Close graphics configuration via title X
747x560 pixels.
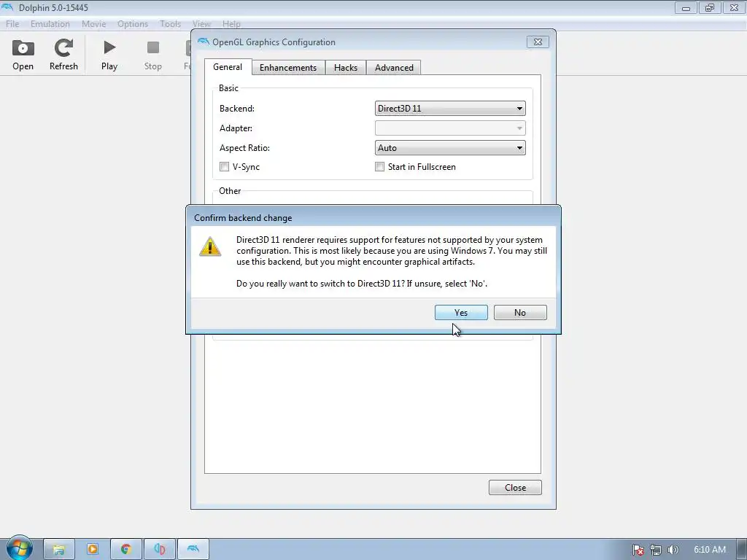click(538, 42)
